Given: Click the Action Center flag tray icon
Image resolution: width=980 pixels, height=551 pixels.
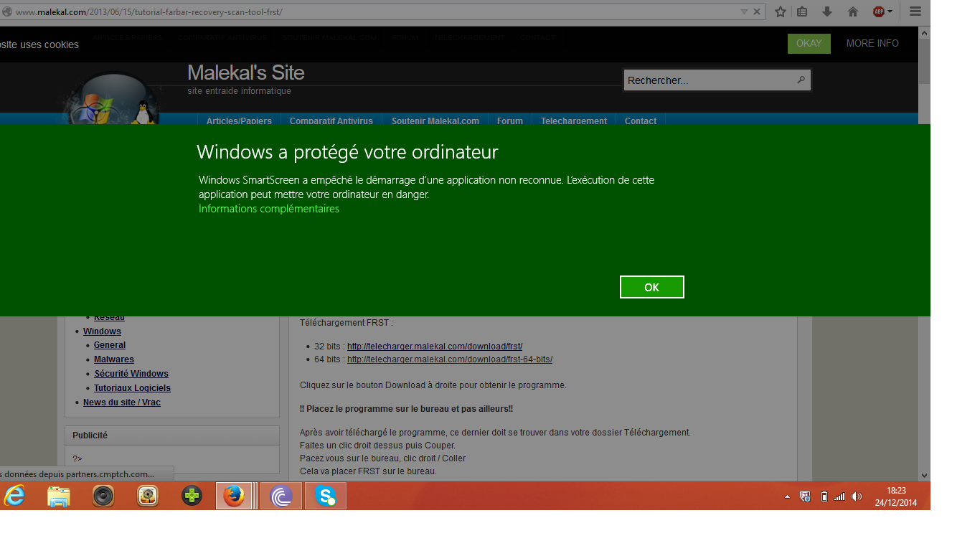Looking at the screenshot, I should (x=805, y=496).
